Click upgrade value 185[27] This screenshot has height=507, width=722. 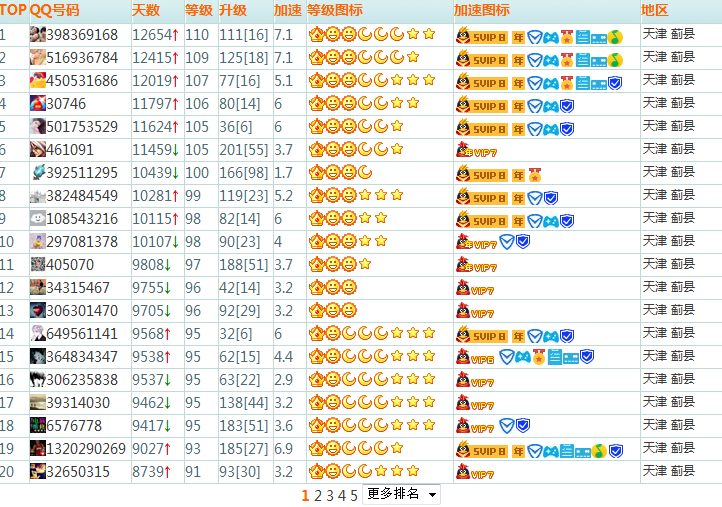tap(244, 449)
